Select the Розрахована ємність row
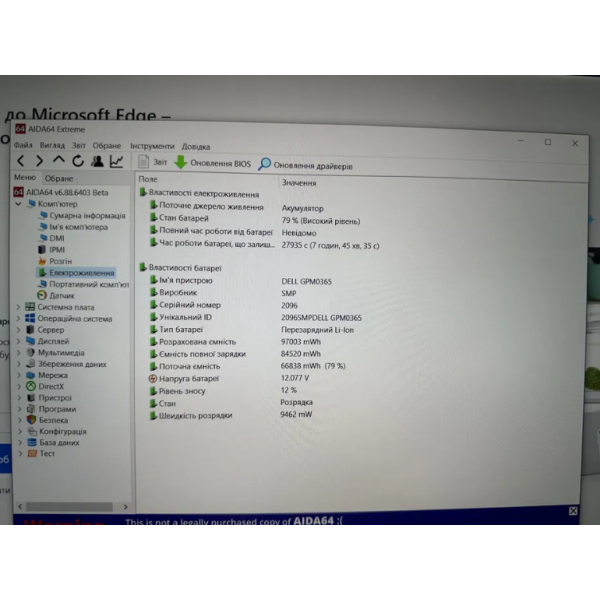The width and height of the screenshot is (600, 600). pos(235,341)
